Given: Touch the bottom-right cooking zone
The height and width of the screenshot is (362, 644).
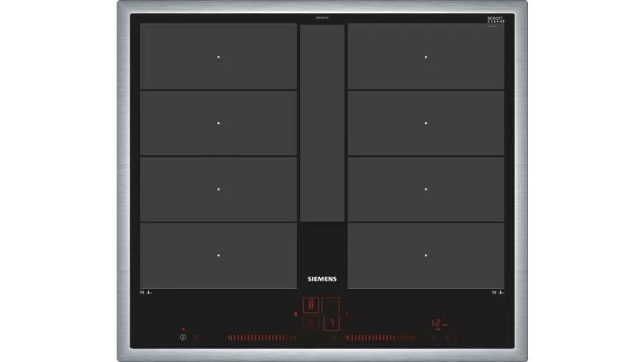Looking at the screenshot, I should (426, 255).
